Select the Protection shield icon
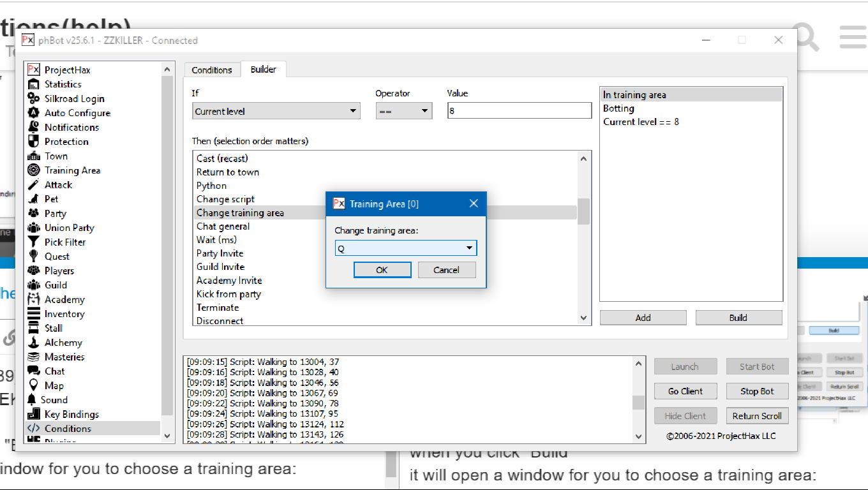The width and height of the screenshot is (868, 490). (x=34, y=142)
